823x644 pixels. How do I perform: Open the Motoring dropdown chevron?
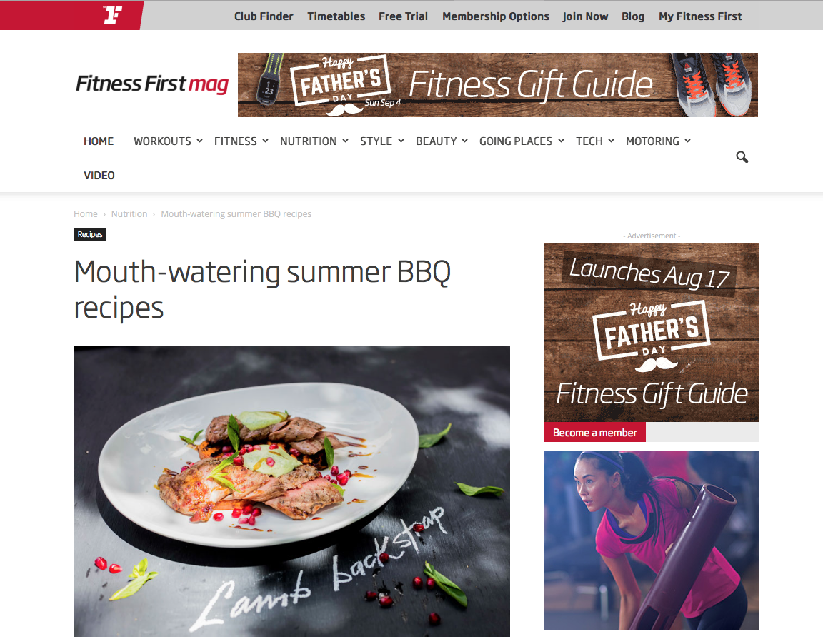click(x=687, y=141)
